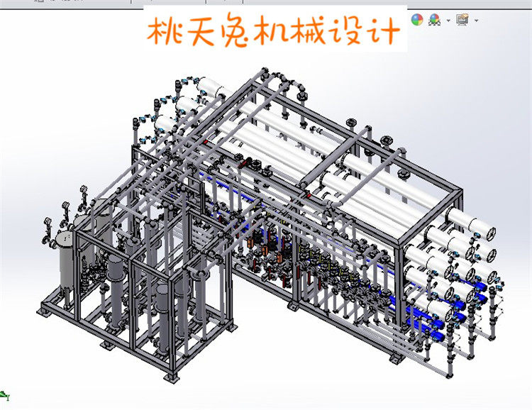Image resolution: width=532 pixels, height=410 pixels.
Task: Click the Apply Scene icon
Action: (x=435, y=20)
